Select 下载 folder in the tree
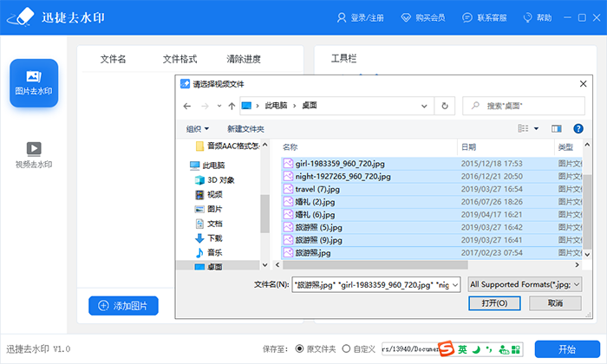 click(x=209, y=238)
